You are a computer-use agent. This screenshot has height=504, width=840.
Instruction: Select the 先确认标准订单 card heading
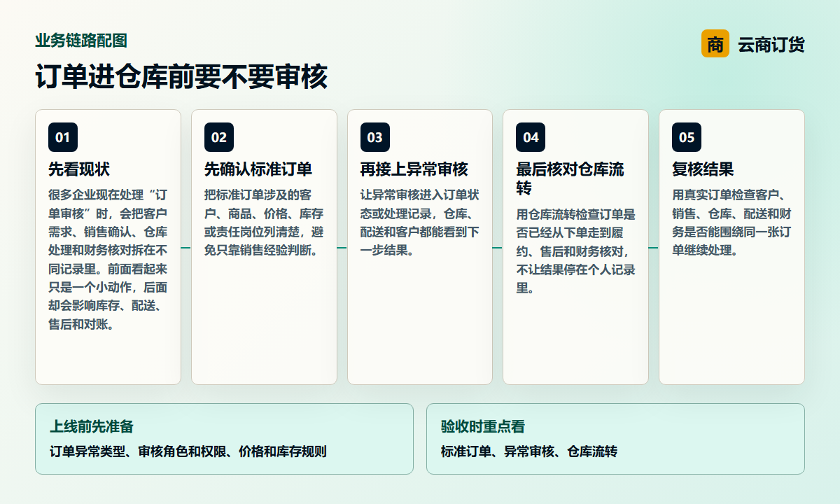pos(258,169)
